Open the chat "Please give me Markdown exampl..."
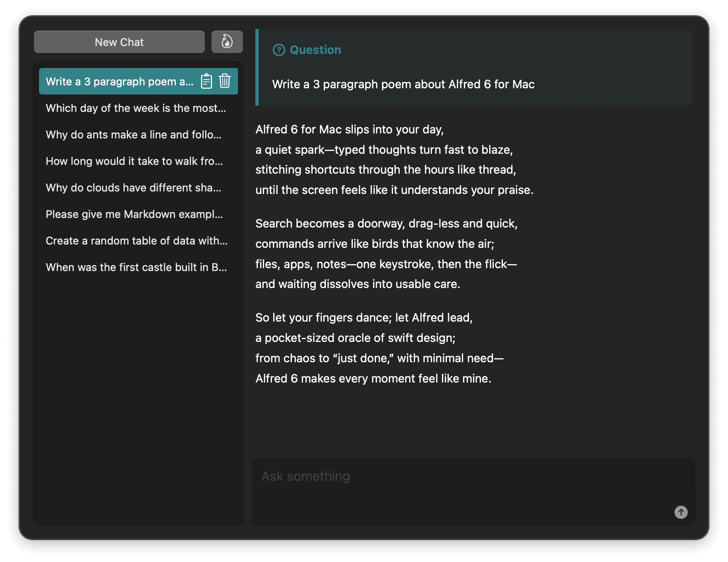 coord(138,214)
